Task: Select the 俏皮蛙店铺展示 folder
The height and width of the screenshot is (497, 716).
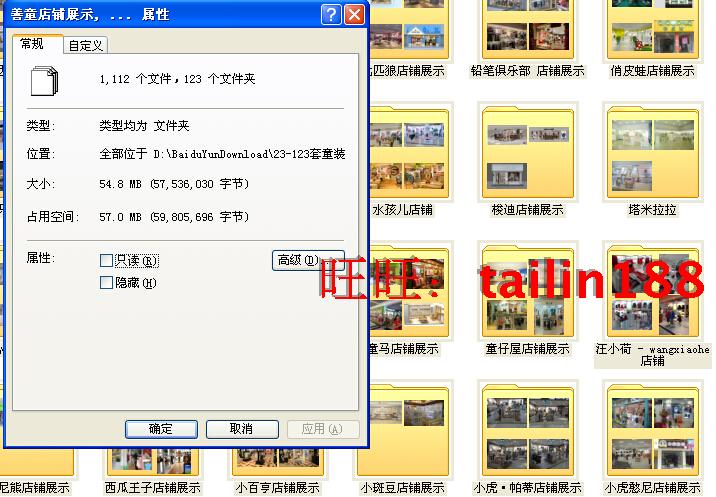Action: [653, 30]
